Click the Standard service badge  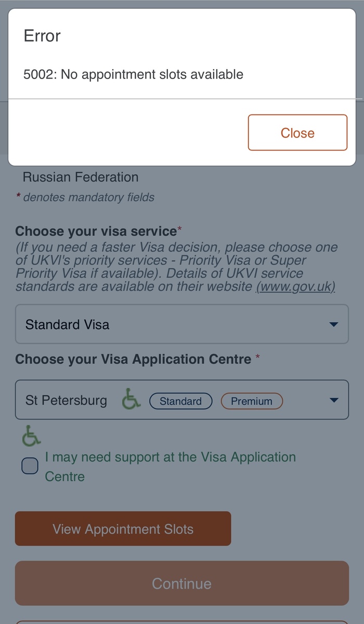[180, 401]
